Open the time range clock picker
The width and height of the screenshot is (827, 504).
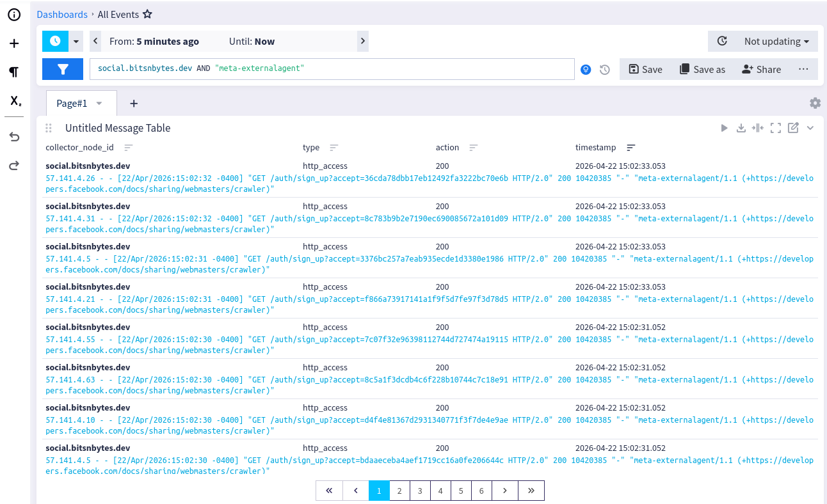pos(55,41)
